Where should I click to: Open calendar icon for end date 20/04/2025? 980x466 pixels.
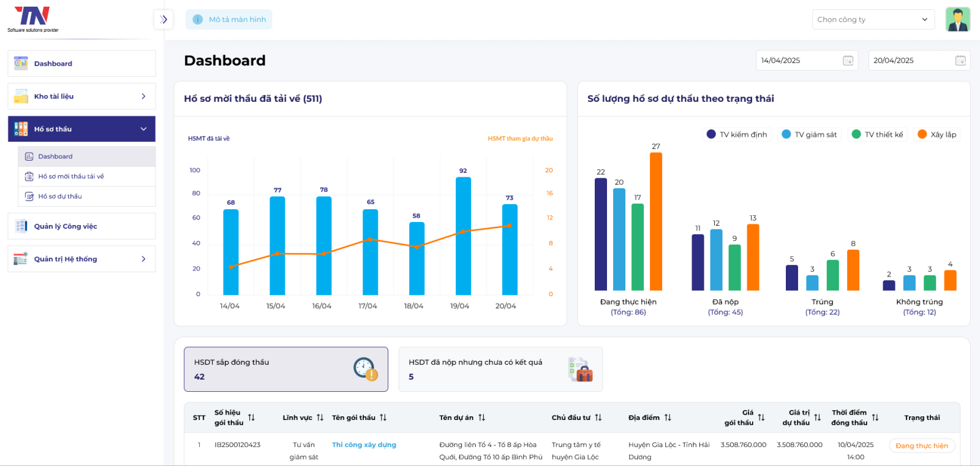pyautogui.click(x=960, y=61)
